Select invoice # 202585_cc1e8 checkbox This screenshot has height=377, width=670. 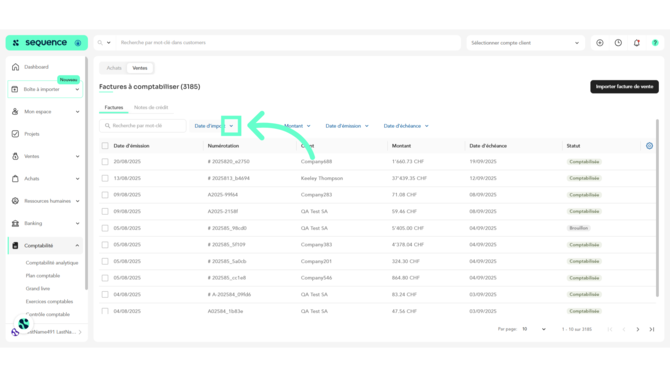click(105, 278)
